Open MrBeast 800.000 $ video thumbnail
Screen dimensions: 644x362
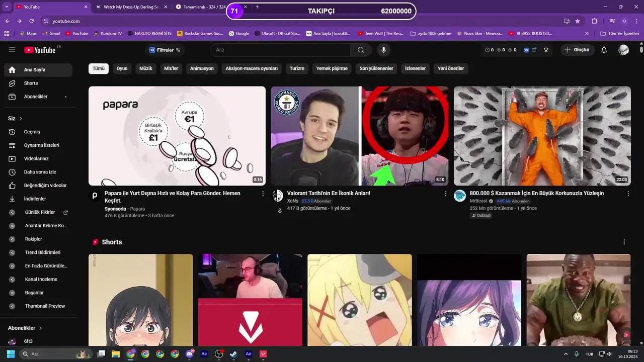pyautogui.click(x=542, y=136)
